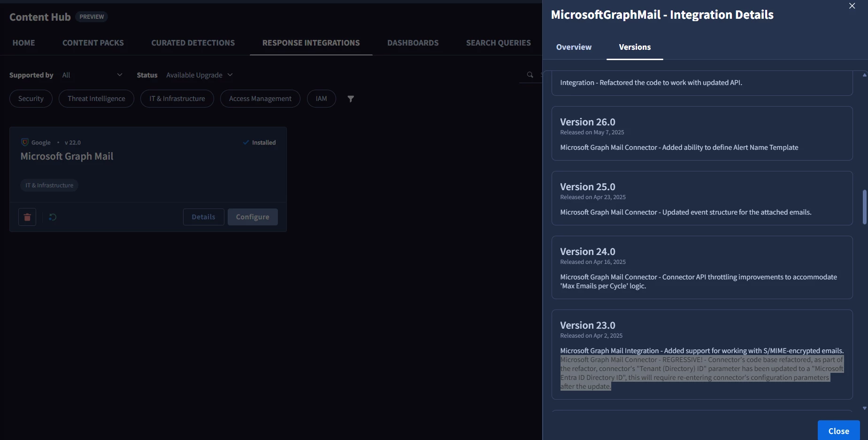Image resolution: width=868 pixels, height=440 pixels.
Task: Click the 'Updated event structure' release note
Action: 685,212
